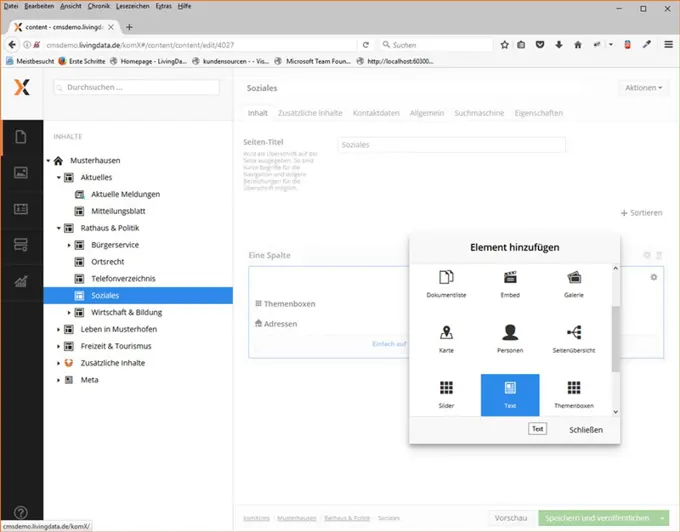Choose the Seitenübersicht element
Viewport: 680px width, 532px height.
click(574, 334)
